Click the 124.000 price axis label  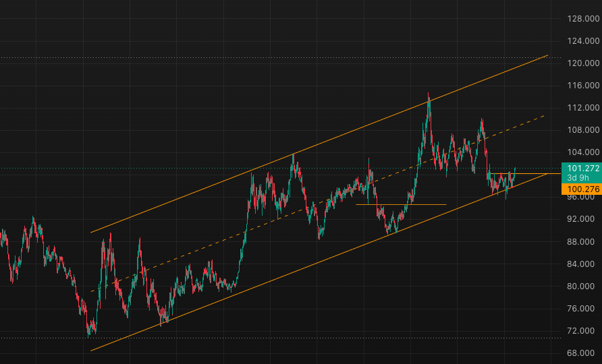[583, 40]
